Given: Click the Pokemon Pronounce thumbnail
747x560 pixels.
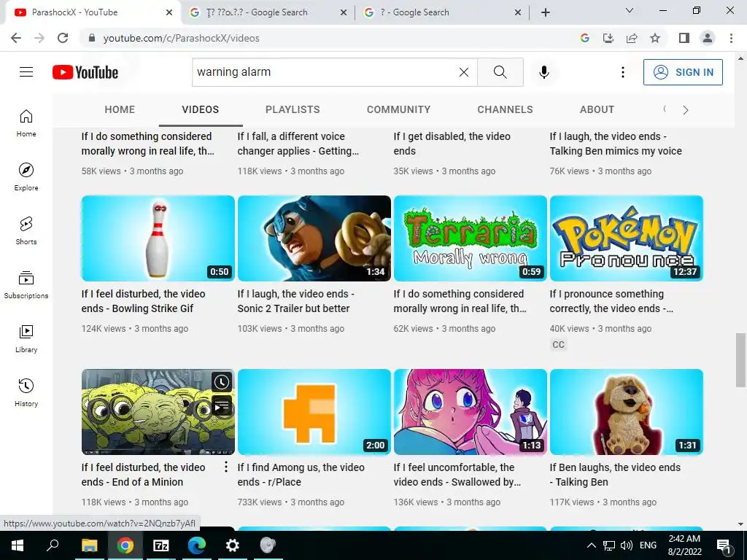Looking at the screenshot, I should [627, 238].
